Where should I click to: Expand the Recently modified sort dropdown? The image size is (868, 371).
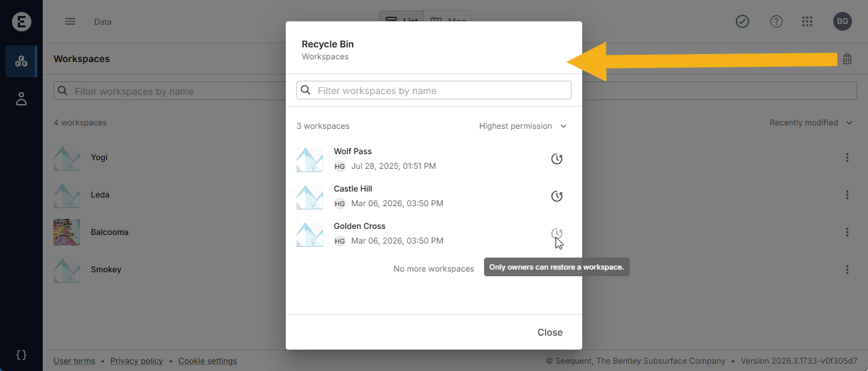pos(811,123)
